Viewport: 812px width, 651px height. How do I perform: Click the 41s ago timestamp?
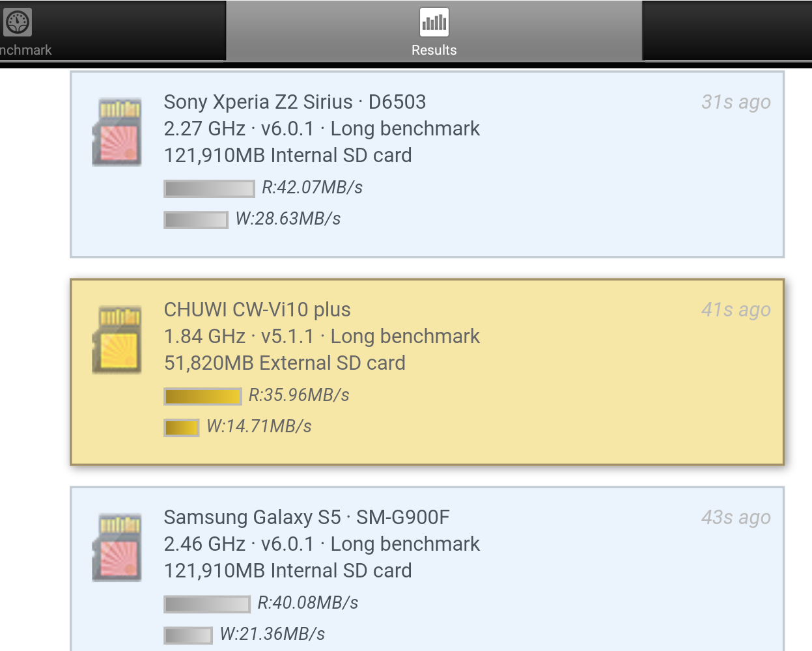point(736,310)
